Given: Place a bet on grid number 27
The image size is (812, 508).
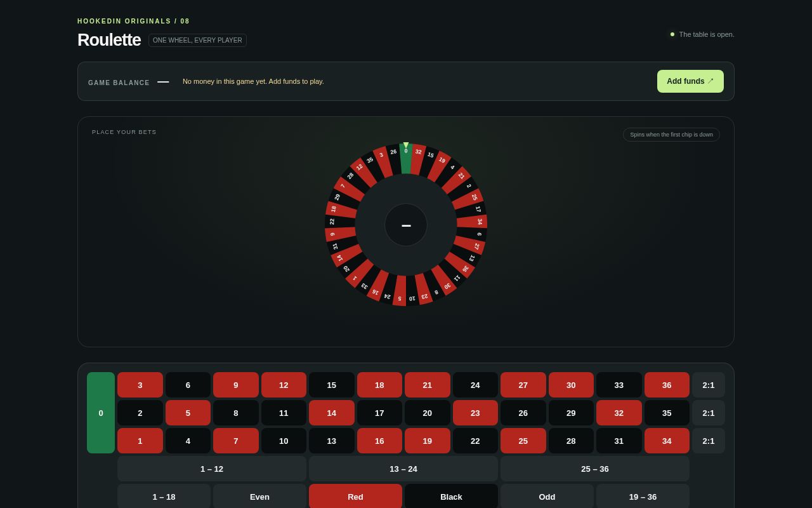Looking at the screenshot, I should coord(523,385).
